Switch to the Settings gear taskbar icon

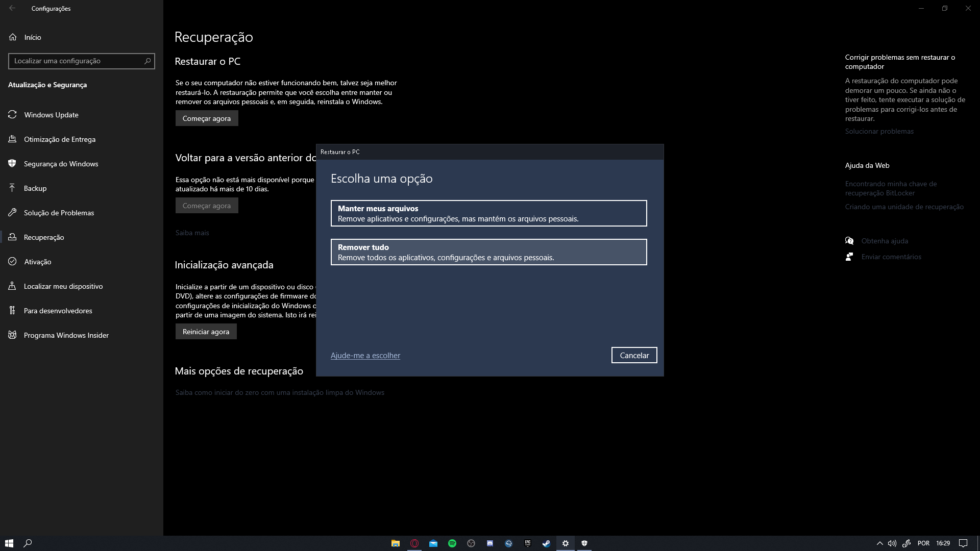pos(566,543)
